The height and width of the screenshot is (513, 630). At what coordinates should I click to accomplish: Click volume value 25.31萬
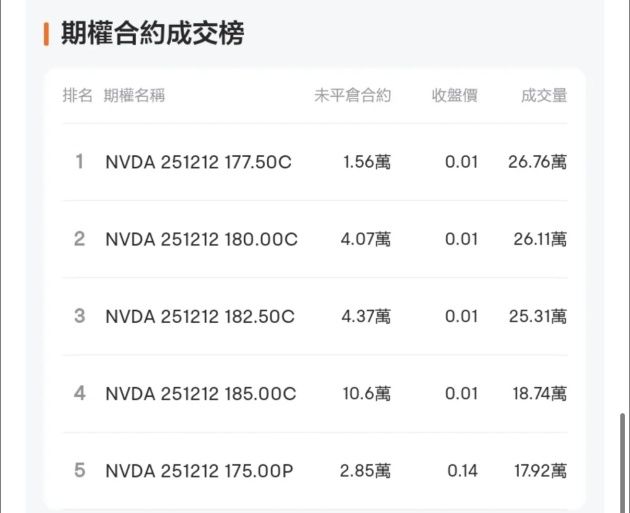[x=538, y=316]
